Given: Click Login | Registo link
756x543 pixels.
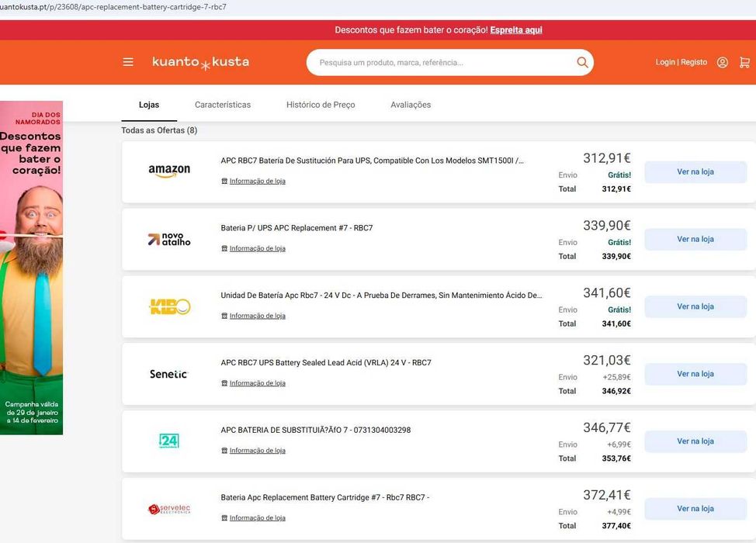Looking at the screenshot, I should tap(681, 62).
